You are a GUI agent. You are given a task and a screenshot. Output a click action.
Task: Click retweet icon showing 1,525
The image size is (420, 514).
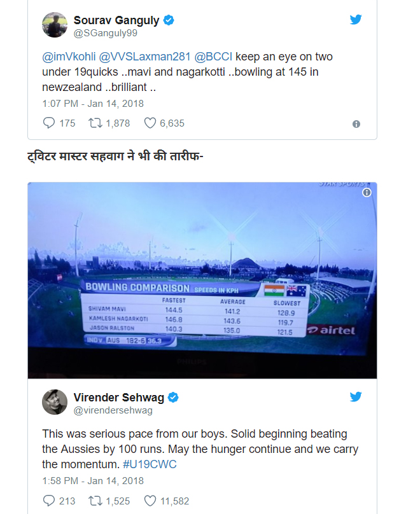coord(95,501)
